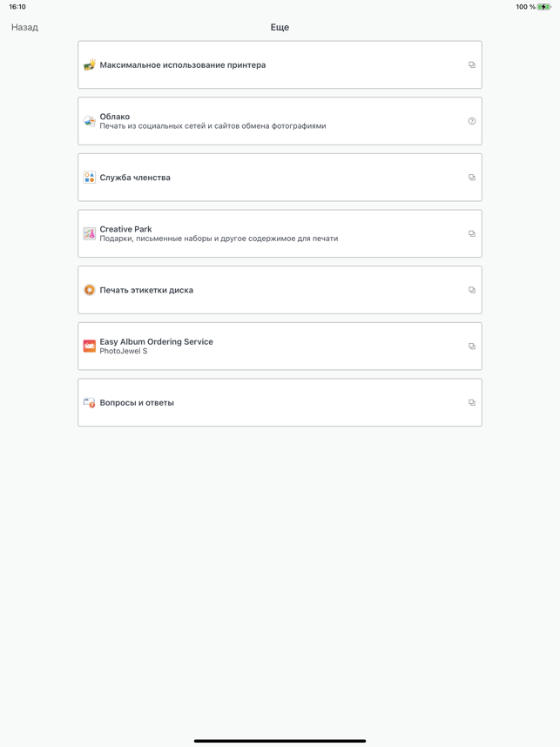Screen dimensions: 560x747
Task: Click external window icon for Creative Park
Action: pyautogui.click(x=472, y=233)
